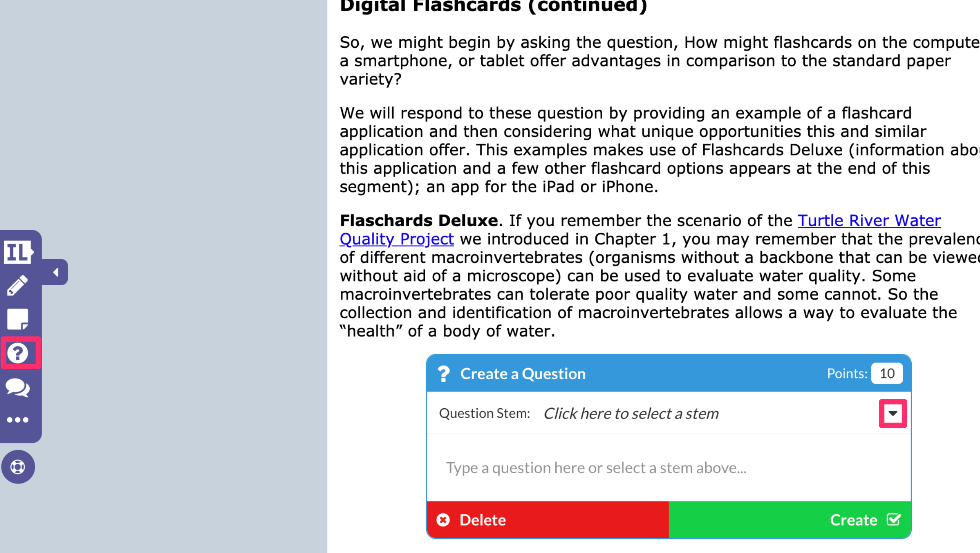Viewport: 980px width, 553px height.
Task: Edit the Points value field showing 10
Action: (887, 374)
